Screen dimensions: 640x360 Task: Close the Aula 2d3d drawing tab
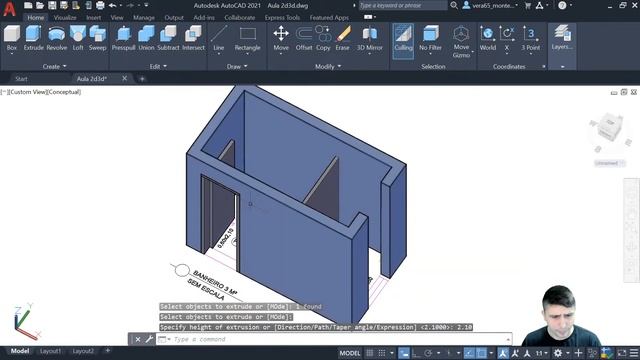coord(124,78)
